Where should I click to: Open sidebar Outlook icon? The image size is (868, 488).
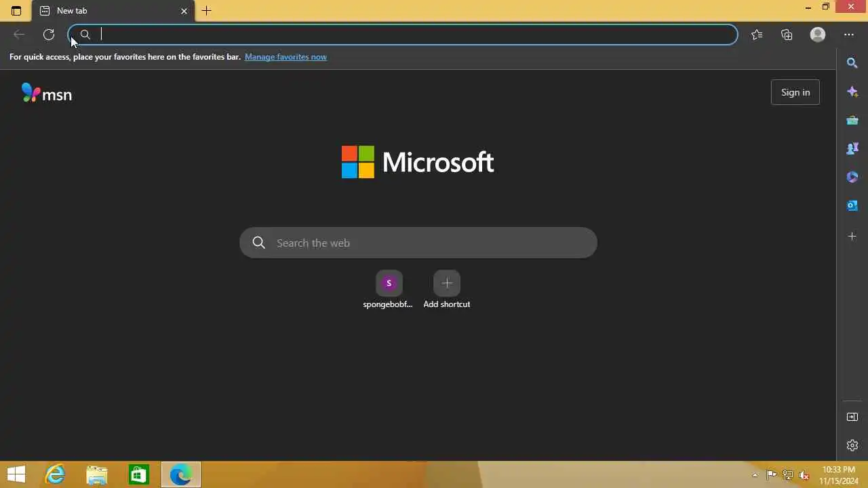point(852,205)
